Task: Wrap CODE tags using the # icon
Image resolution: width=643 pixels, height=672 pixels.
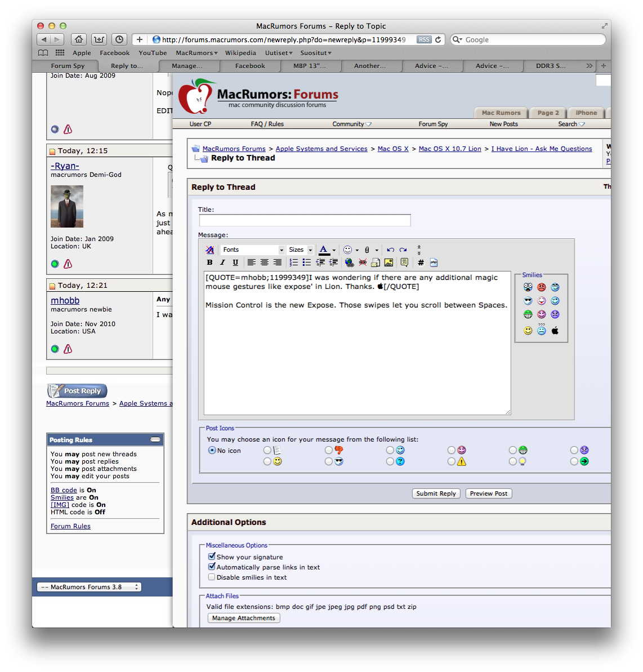Action: 421,262
